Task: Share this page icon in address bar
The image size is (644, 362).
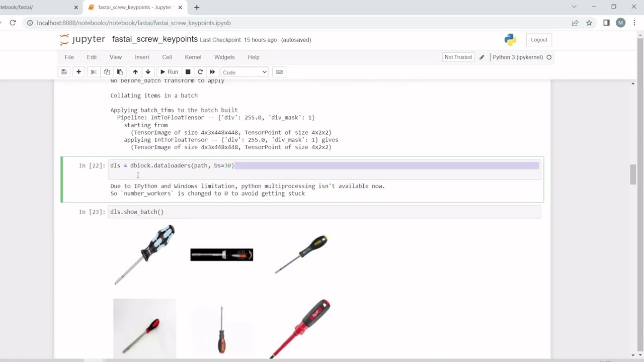Action: coord(575,23)
